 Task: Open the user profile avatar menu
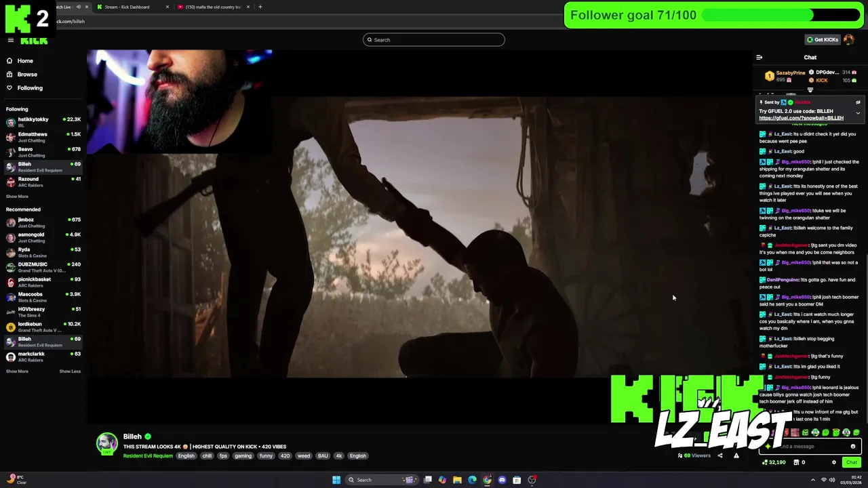[849, 39]
